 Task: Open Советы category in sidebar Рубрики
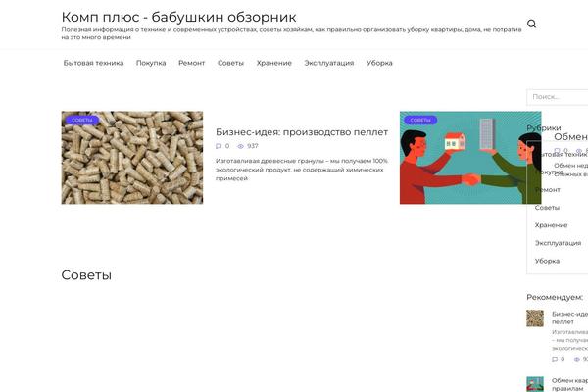click(547, 208)
